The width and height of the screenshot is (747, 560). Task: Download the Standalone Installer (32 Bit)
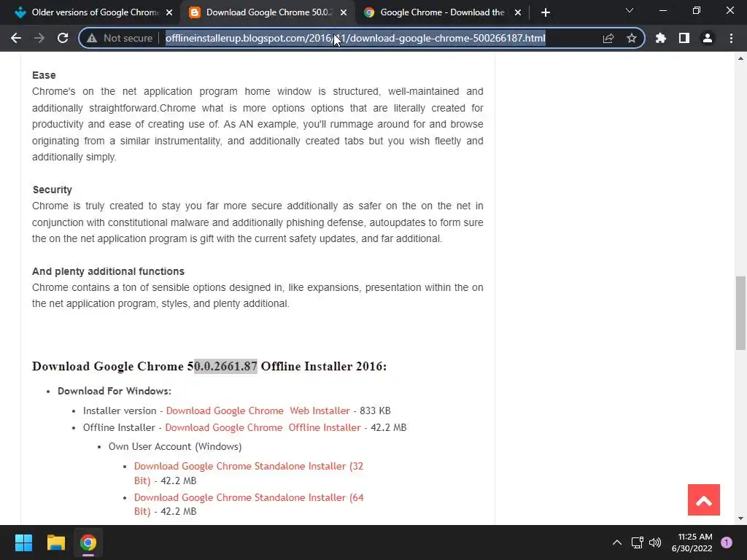[x=249, y=473]
